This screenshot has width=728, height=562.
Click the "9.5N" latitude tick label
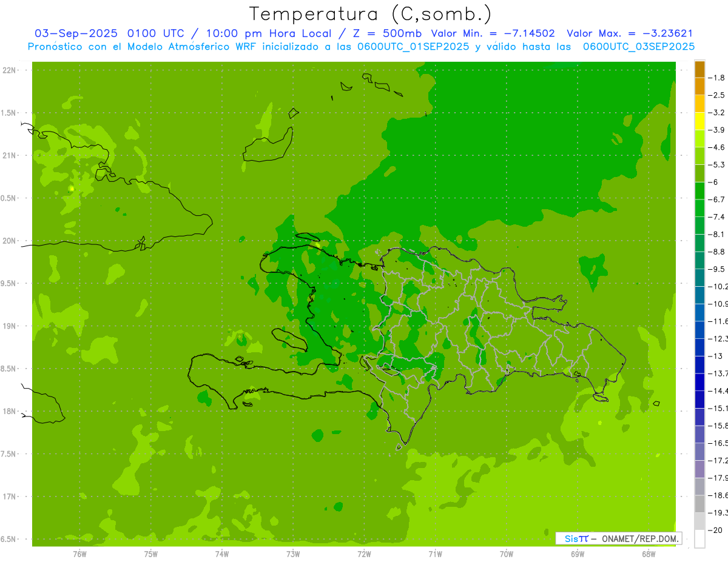[9, 283]
